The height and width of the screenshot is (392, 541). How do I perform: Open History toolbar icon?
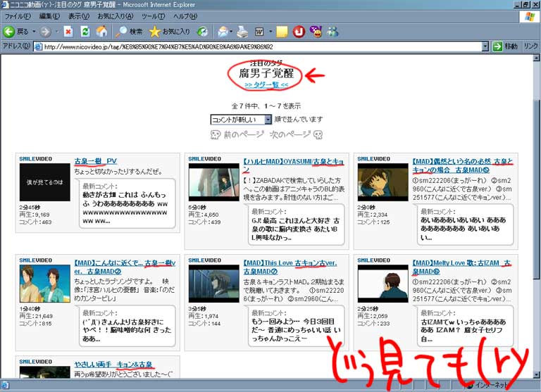click(x=203, y=32)
